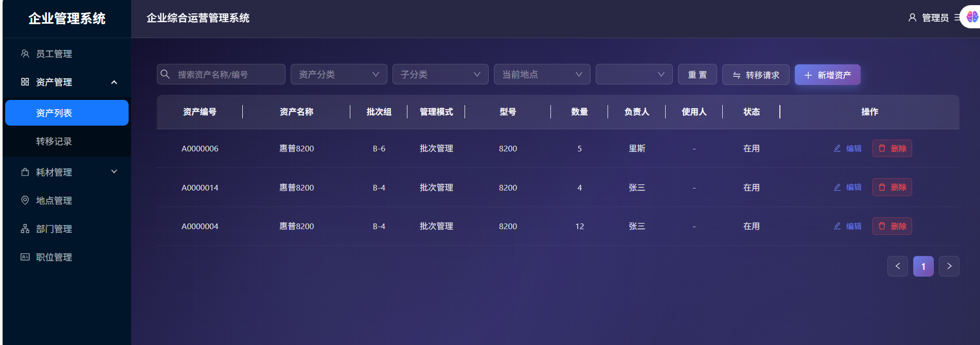This screenshot has width=980, height=345.
Task: Click the employee management sidebar icon
Action: tap(25, 54)
